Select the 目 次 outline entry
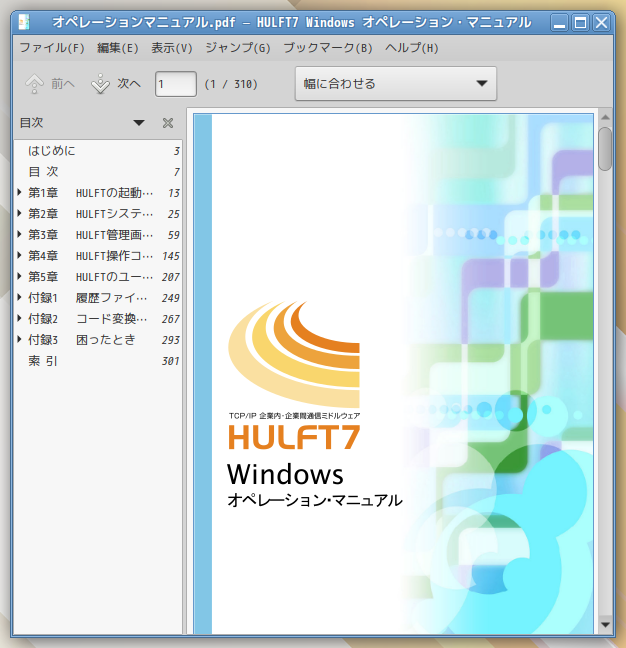The height and width of the screenshot is (648, 626). [x=98, y=172]
